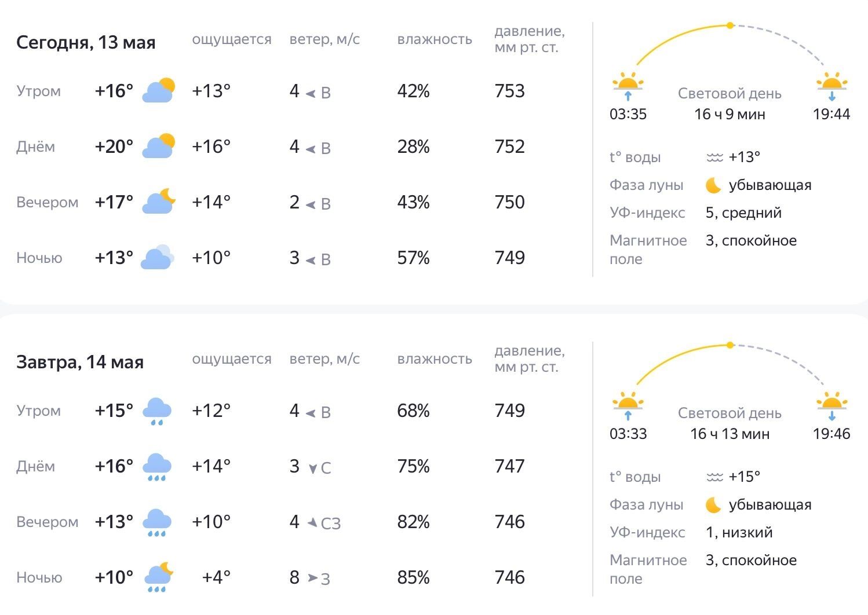Click today's night cloudy icon
868x615 pixels.
(x=158, y=257)
